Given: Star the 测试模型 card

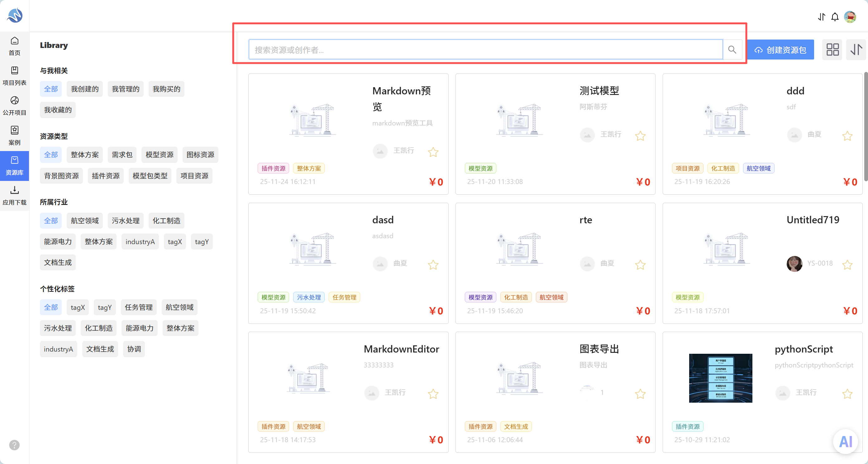Looking at the screenshot, I should tap(640, 136).
